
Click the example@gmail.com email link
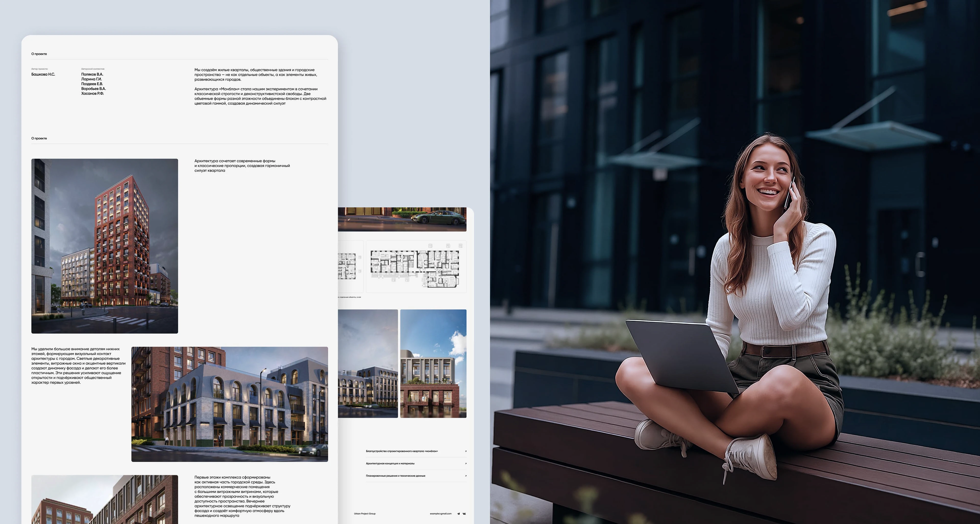coord(440,514)
